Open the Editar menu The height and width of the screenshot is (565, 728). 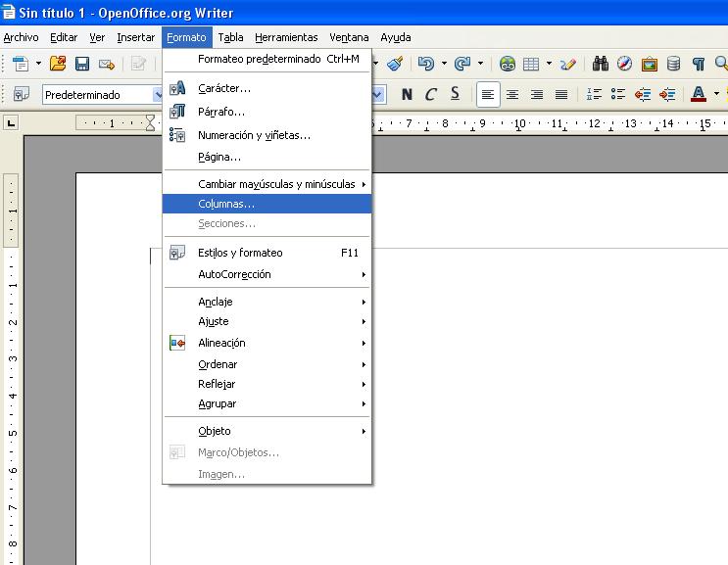(64, 37)
